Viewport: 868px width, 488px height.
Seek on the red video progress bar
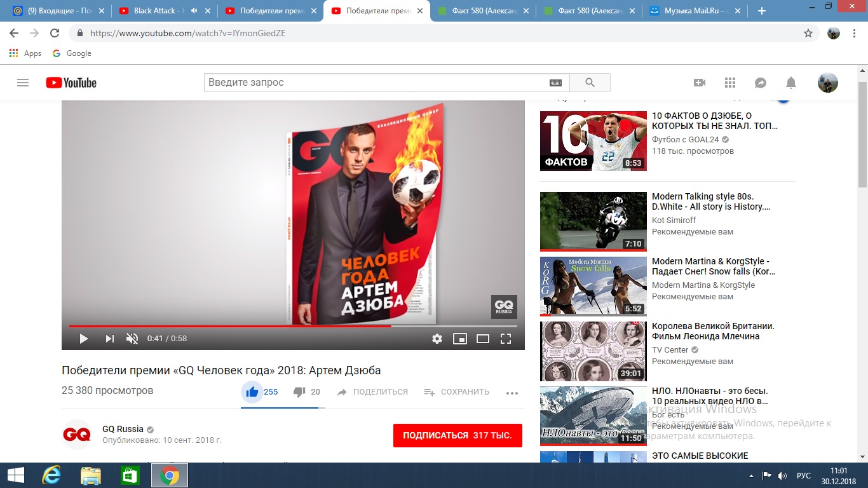pos(293,326)
